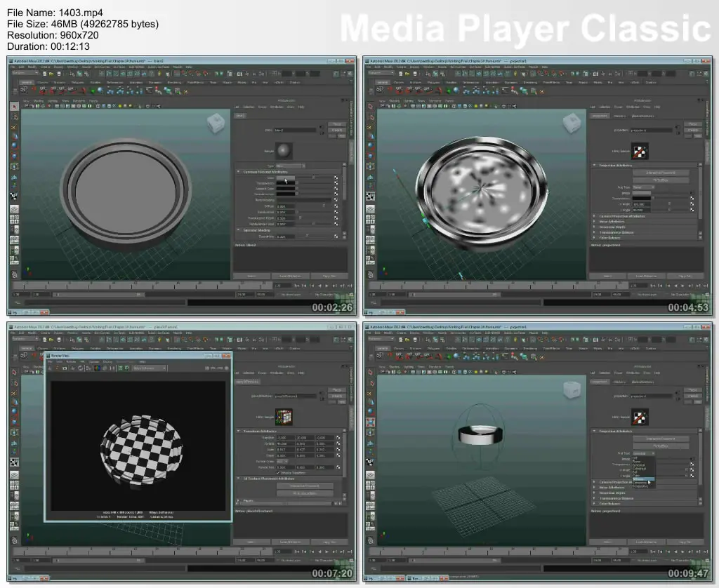Choose the Rotate tool in 00:02:26 frame toolbox
719x588 pixels.
(14, 146)
